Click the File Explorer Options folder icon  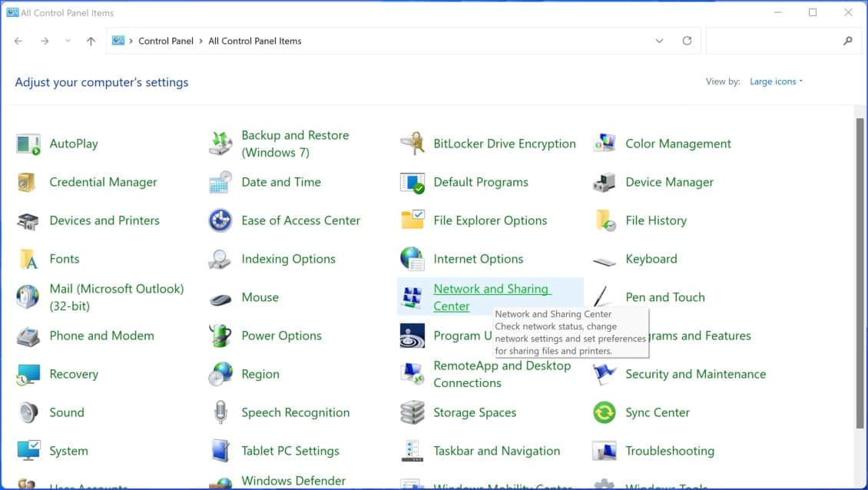(x=412, y=220)
